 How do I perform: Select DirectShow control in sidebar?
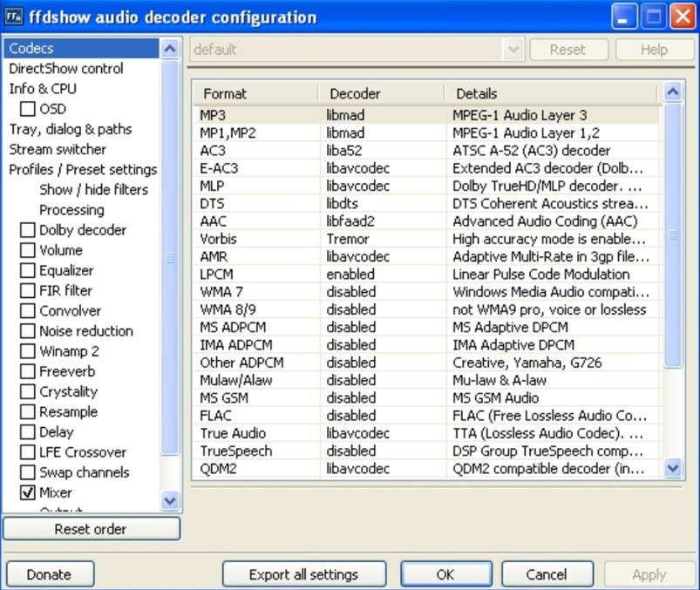(x=66, y=69)
